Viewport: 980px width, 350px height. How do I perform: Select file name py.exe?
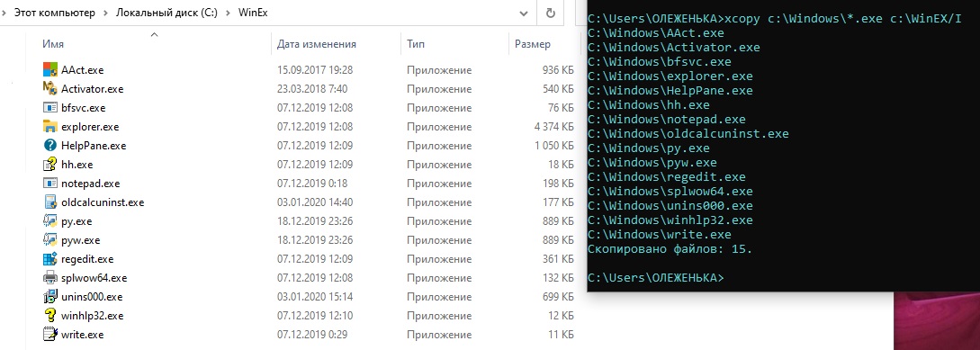point(76,222)
